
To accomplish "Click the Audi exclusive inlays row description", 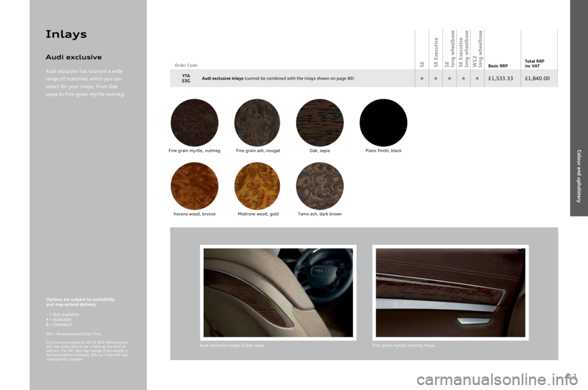I will (x=278, y=78).
